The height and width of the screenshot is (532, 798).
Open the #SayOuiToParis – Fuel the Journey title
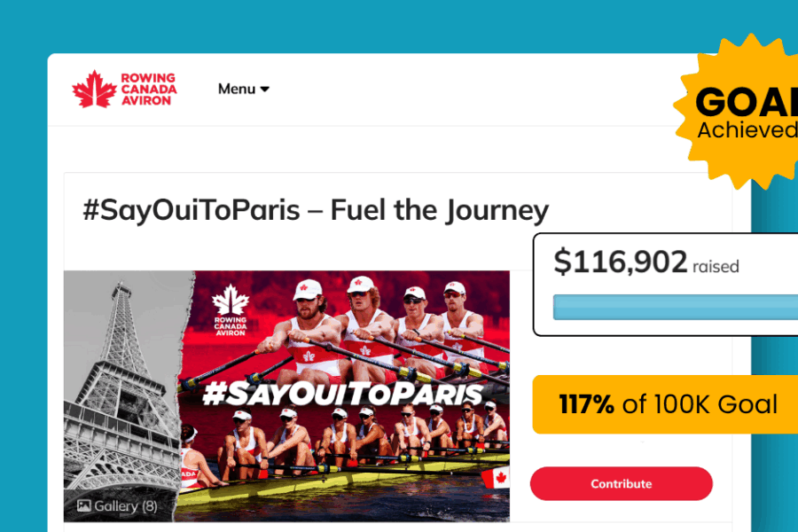[316, 211]
